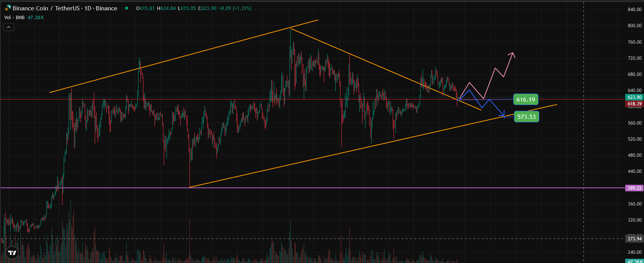This screenshot has height=263, width=644.
Task: Click the 520.00 price scale label
Action: (x=634, y=139)
